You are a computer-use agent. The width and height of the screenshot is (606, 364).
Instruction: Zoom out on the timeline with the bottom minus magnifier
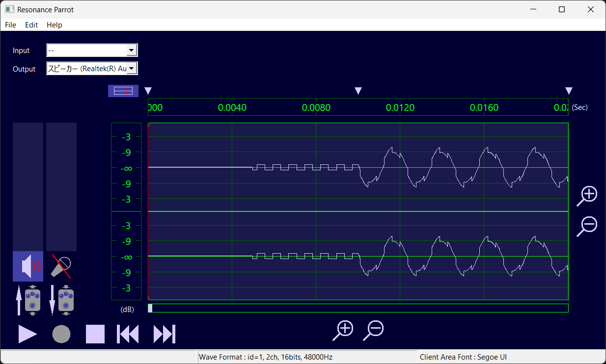[x=373, y=329]
